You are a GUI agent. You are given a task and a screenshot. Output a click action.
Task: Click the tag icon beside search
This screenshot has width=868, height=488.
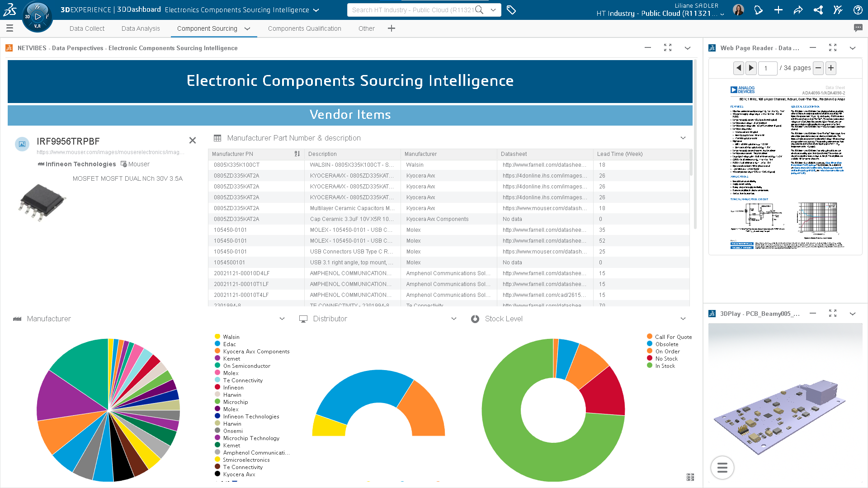511,10
